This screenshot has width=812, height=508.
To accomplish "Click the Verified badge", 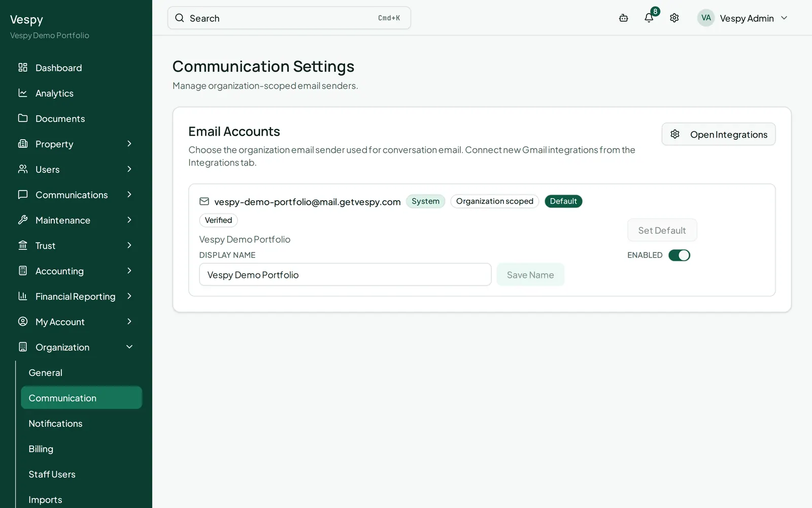I will tap(218, 220).
